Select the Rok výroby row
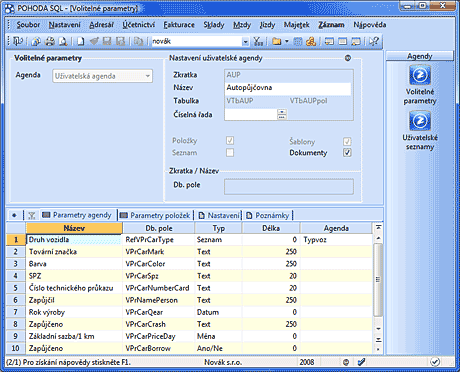 tap(189, 312)
